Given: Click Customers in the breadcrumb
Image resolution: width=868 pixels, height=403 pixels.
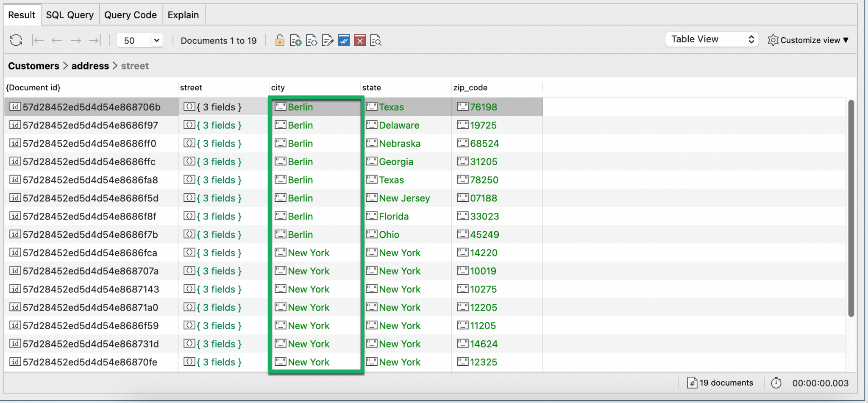Looking at the screenshot, I should pos(34,66).
